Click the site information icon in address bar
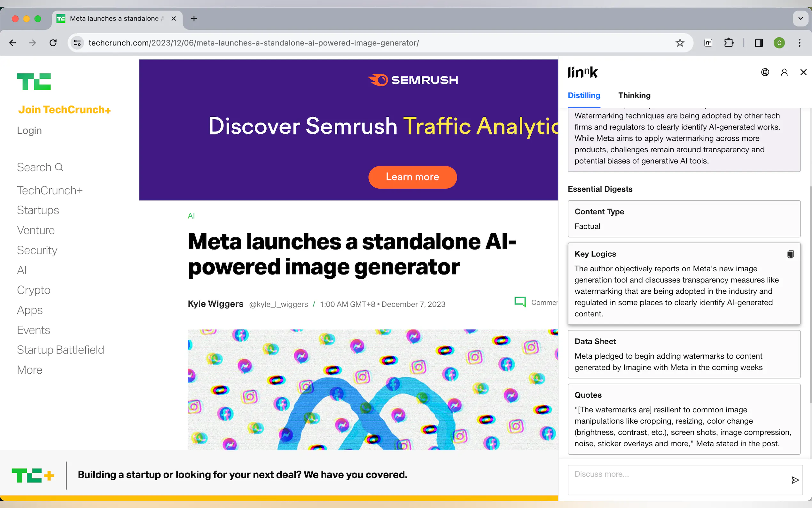Viewport: 812px width, 508px height. coord(77,43)
